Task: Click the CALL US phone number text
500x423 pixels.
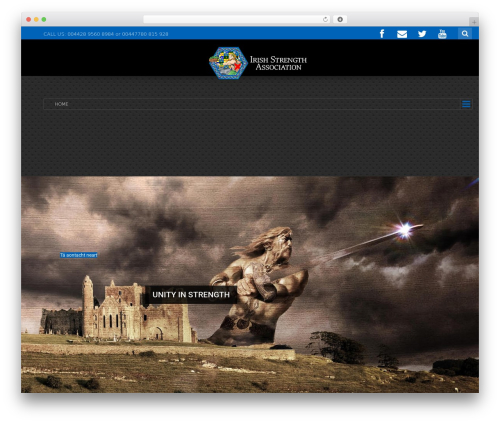Action: 106,34
